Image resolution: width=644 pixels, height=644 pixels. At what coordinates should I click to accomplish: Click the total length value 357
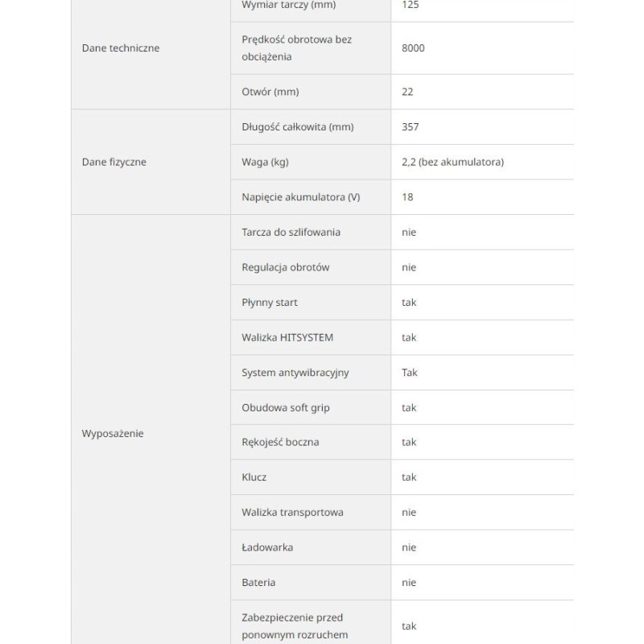(x=410, y=127)
